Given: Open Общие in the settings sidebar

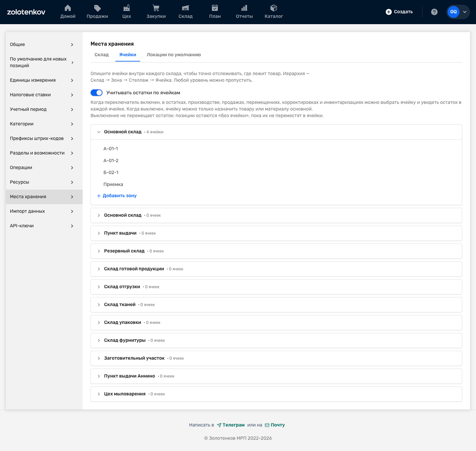Looking at the screenshot, I should 44,44.
